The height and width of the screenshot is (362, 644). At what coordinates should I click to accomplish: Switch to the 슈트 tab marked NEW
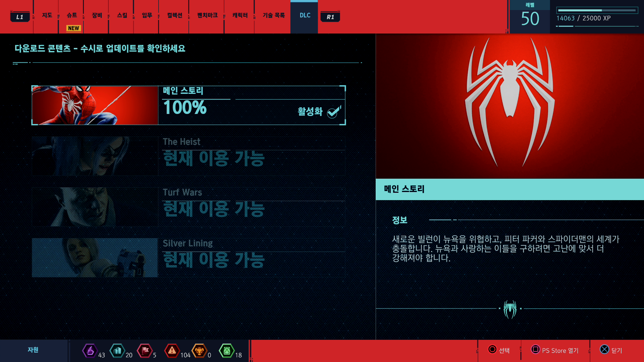point(71,15)
